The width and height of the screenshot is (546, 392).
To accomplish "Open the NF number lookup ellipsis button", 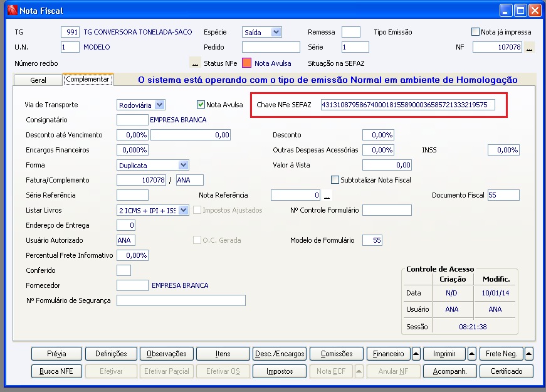I will coord(529,48).
